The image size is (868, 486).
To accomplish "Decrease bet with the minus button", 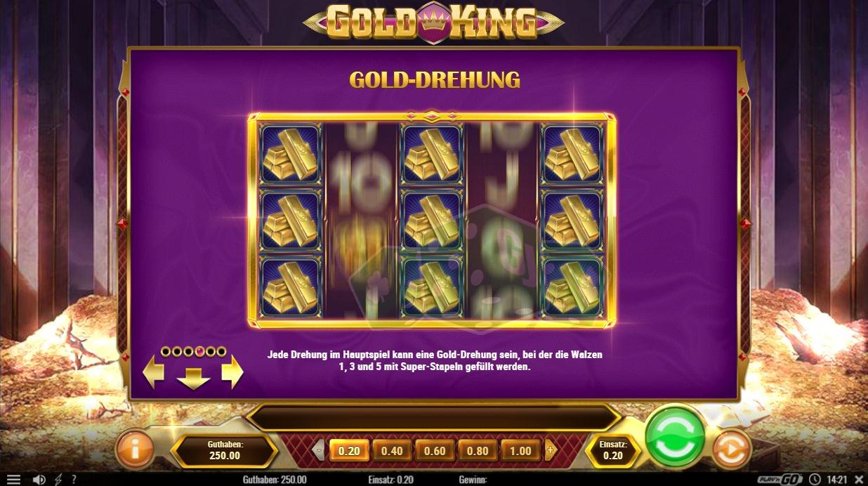I will point(320,450).
